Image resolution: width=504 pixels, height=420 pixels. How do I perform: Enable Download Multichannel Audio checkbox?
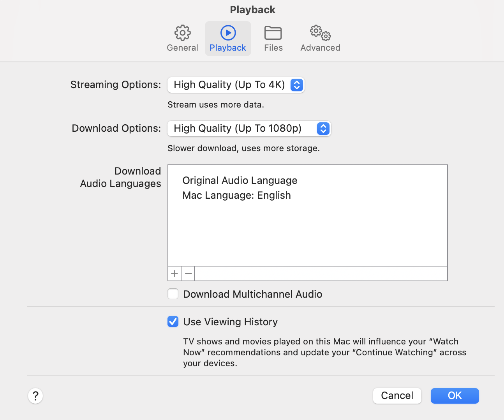coord(173,294)
